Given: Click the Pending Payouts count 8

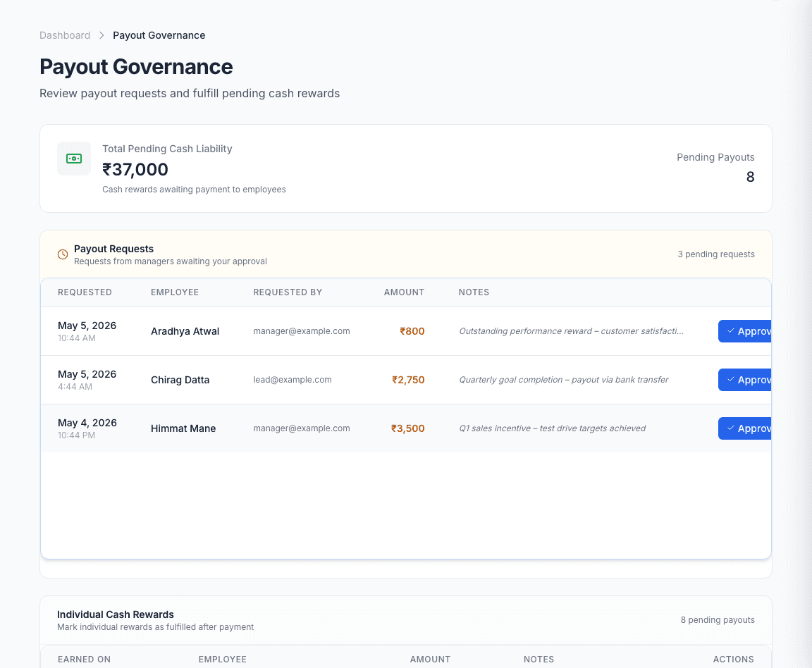Looking at the screenshot, I should click(x=750, y=177).
